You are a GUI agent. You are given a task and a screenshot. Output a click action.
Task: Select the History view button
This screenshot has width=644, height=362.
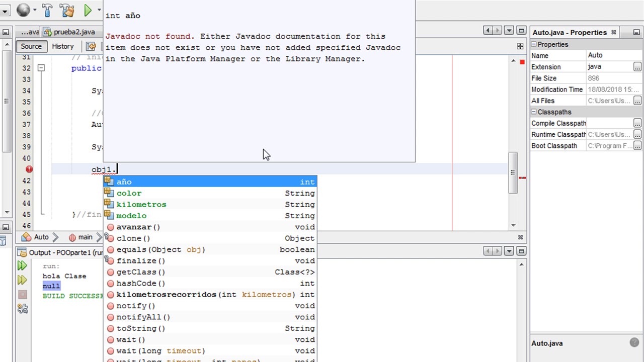click(x=63, y=46)
